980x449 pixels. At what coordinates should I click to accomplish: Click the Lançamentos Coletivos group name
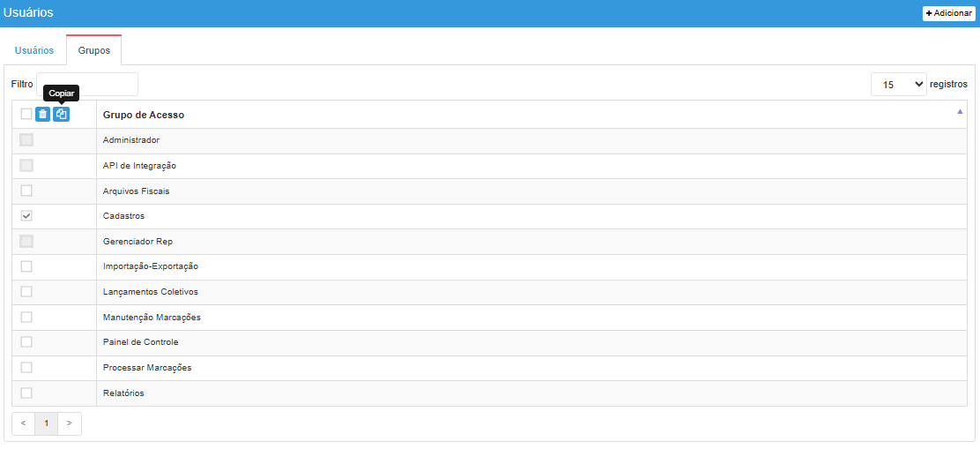151,292
